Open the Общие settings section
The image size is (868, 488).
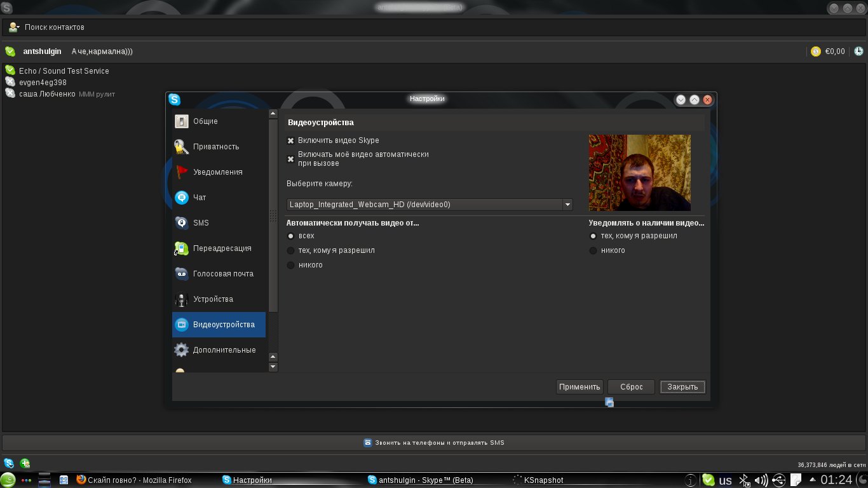pos(219,121)
